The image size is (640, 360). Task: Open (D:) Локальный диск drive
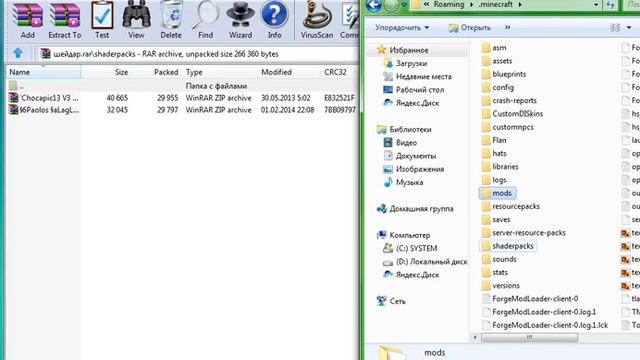(x=431, y=262)
